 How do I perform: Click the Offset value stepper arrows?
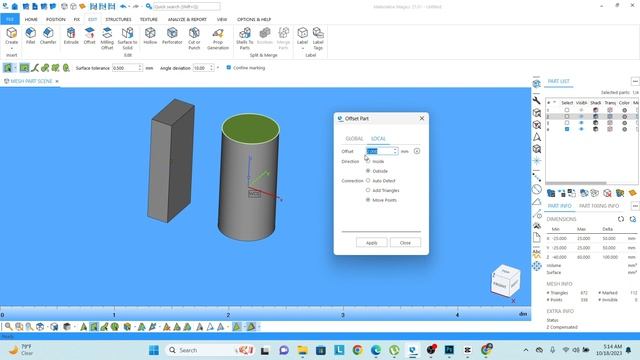395,151
